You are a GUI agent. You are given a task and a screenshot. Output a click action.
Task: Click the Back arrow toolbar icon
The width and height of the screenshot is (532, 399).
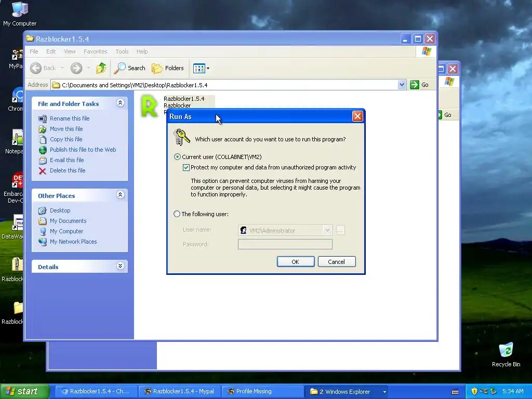click(x=36, y=68)
